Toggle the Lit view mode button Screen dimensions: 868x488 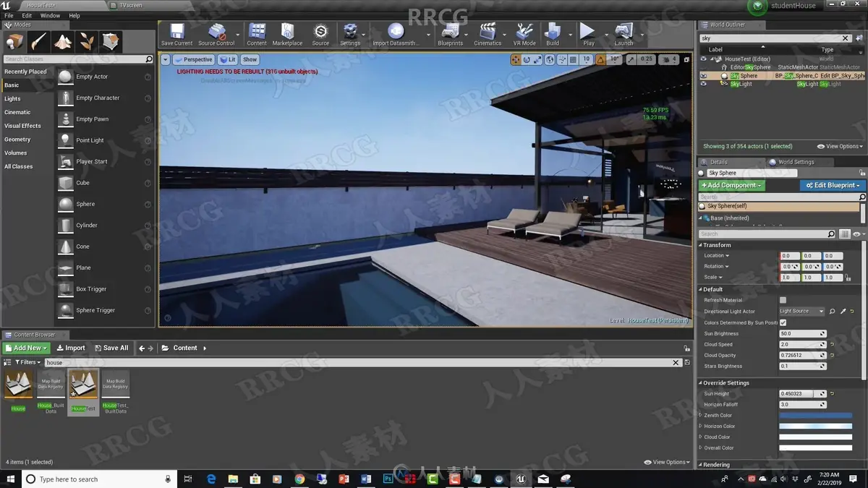(x=228, y=59)
